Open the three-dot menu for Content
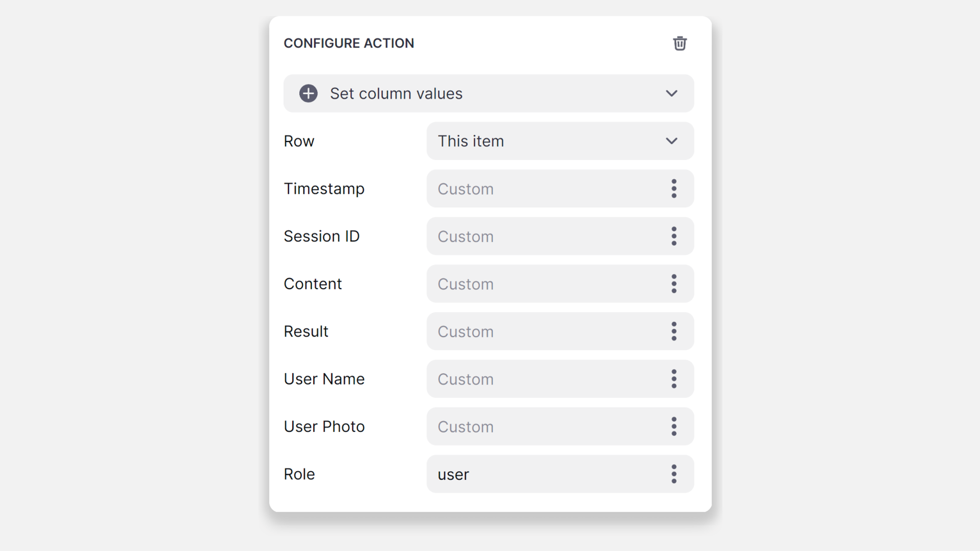Viewport: 980px width, 551px height. point(674,284)
